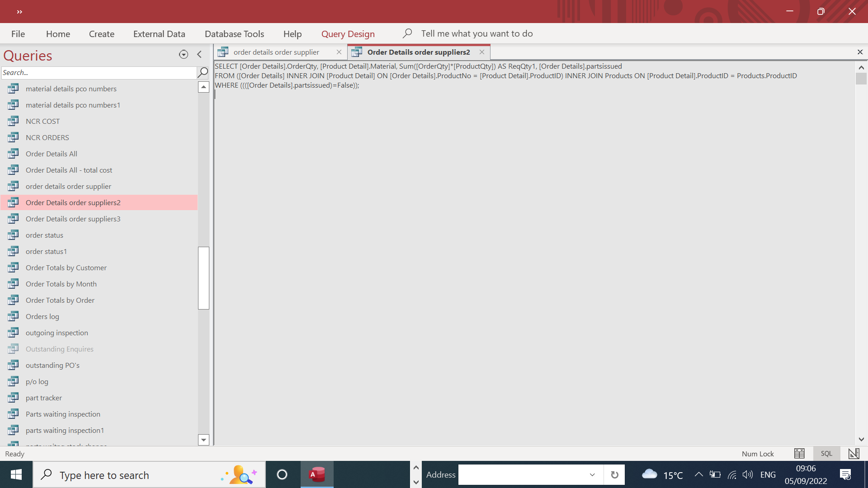The image size is (868, 488).
Task: Click the p/o log query icon
Action: tap(13, 381)
